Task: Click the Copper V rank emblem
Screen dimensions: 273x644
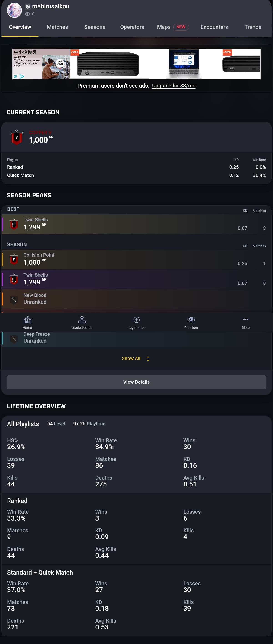Action: [17, 137]
